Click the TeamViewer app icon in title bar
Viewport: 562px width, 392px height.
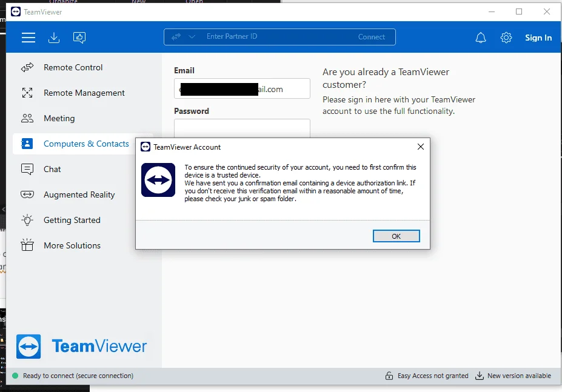(16, 12)
